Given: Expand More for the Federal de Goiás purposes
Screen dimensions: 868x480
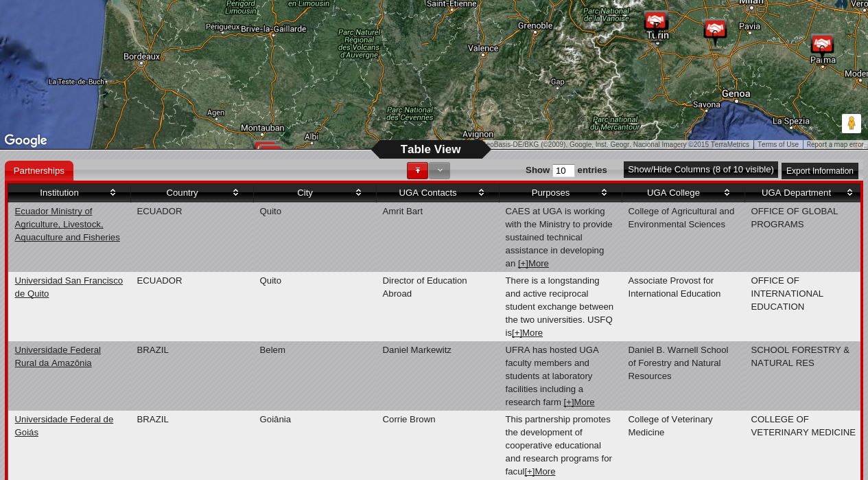Looking at the screenshot, I should point(540,472).
